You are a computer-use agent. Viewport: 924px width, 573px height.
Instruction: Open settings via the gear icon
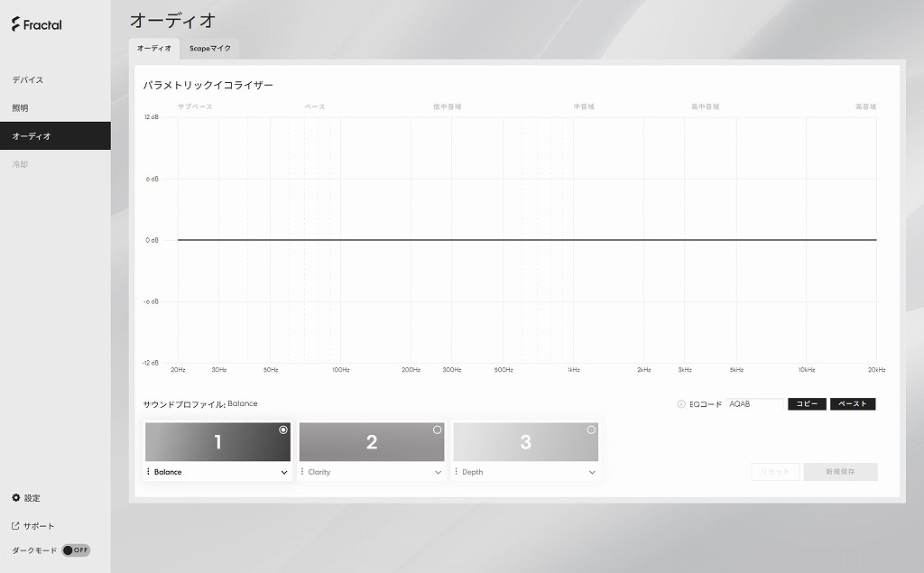pos(16,497)
